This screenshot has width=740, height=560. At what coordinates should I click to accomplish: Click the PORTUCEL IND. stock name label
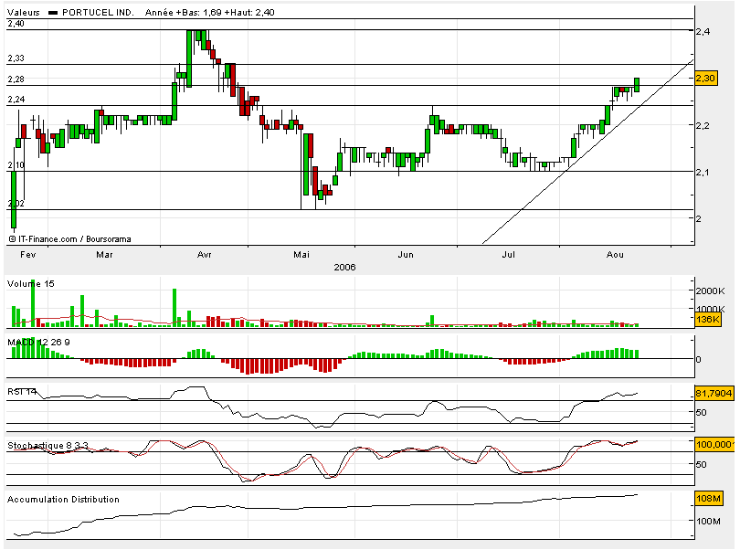click(x=98, y=13)
